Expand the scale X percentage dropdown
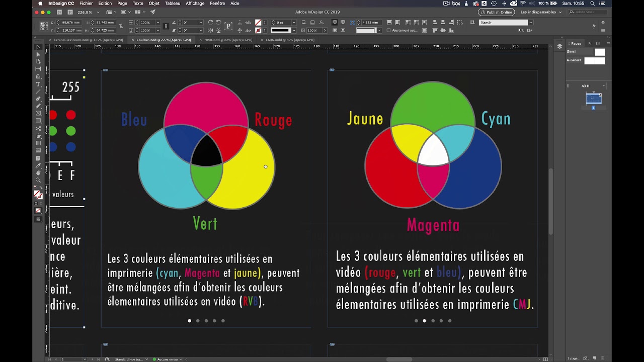Viewport: 644px width, 362px height. [157, 23]
